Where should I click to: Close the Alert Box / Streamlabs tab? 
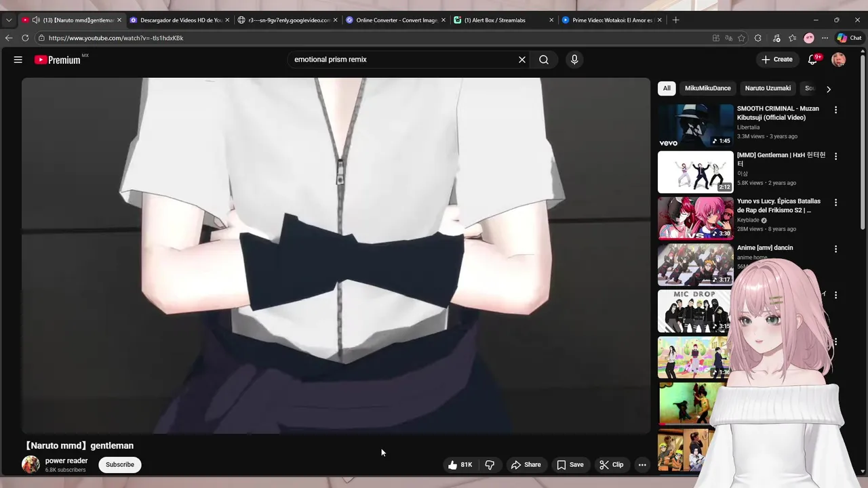point(551,20)
